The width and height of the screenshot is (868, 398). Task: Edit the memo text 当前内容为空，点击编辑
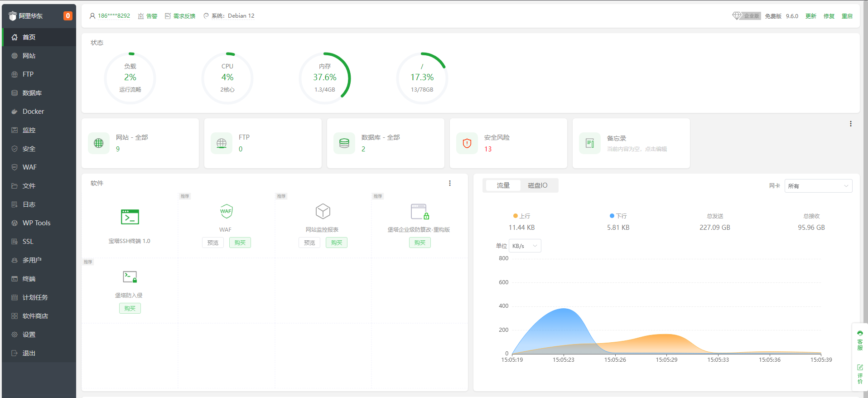637,149
